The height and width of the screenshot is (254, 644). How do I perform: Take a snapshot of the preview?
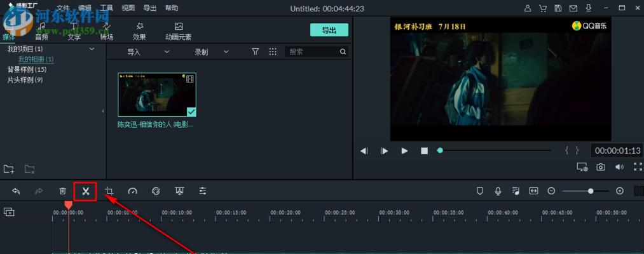pos(601,167)
